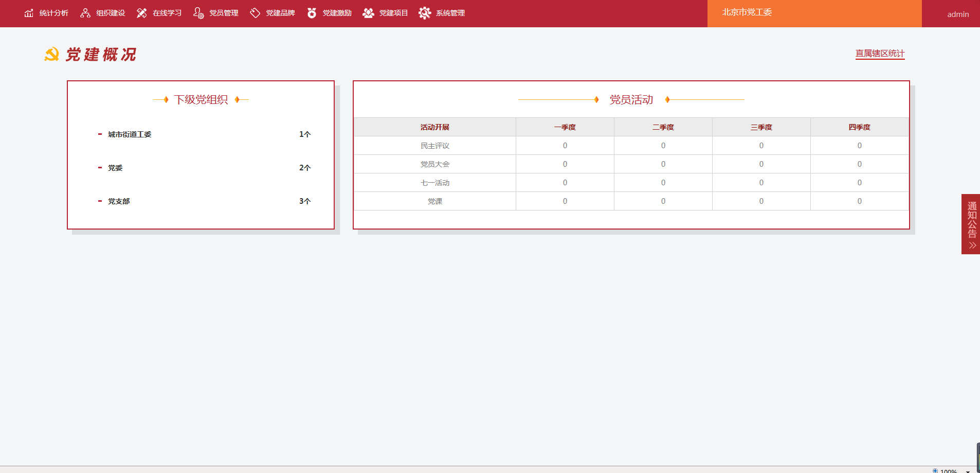
Task: Open the browser zoom level dropdown
Action: [x=968, y=471]
